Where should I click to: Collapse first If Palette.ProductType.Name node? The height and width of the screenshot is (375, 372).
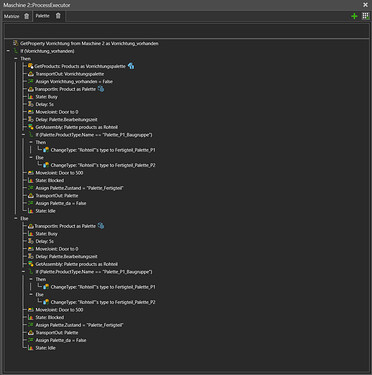click(x=23, y=135)
